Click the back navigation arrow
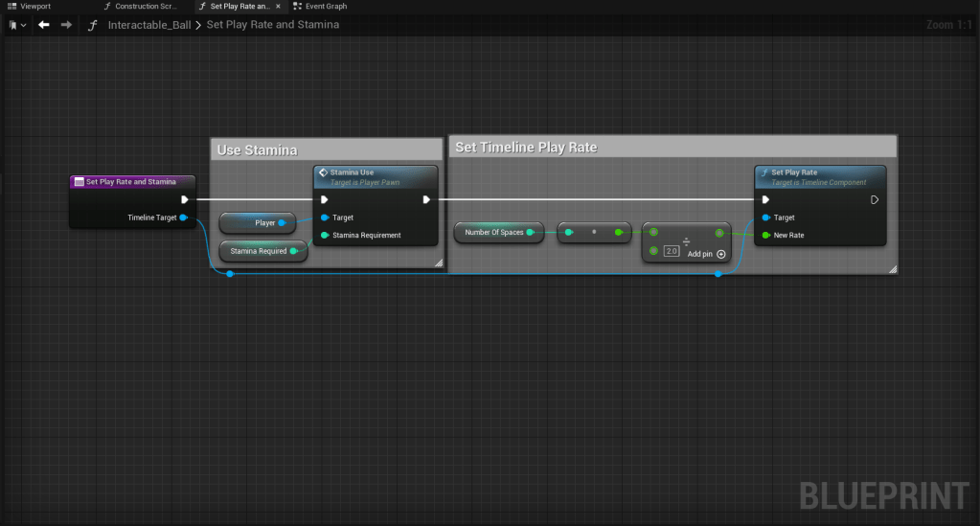980x526 pixels. (43, 25)
